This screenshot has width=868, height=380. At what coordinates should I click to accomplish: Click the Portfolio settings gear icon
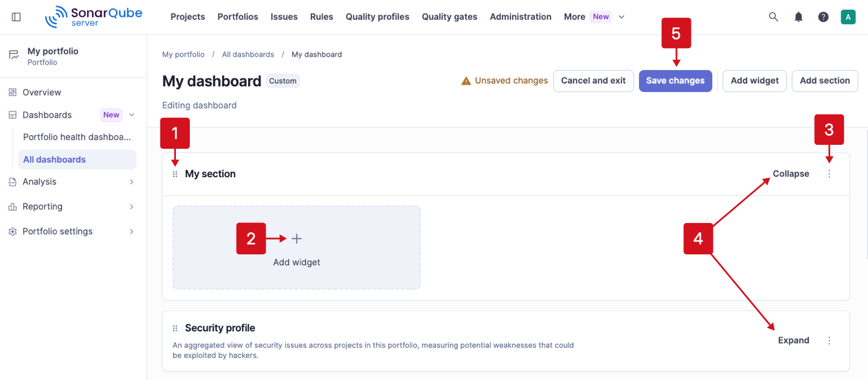click(13, 232)
